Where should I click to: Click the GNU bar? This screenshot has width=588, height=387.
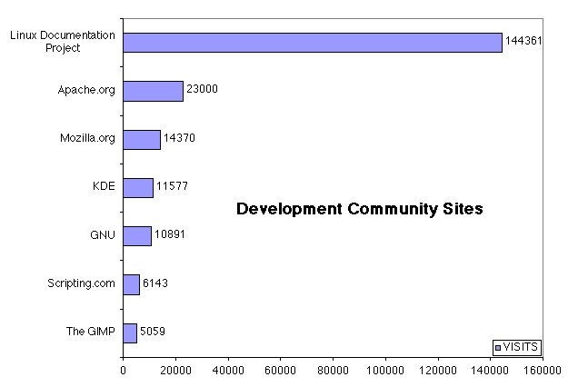point(136,235)
